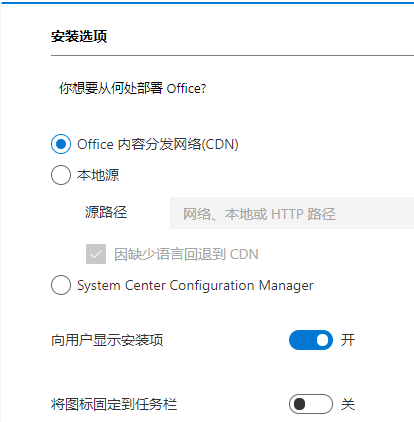Image resolution: width=414 pixels, height=422 pixels.
Task: Toggle the 因缺少语言回退到 CDN checkbox
Action: [x=96, y=254]
